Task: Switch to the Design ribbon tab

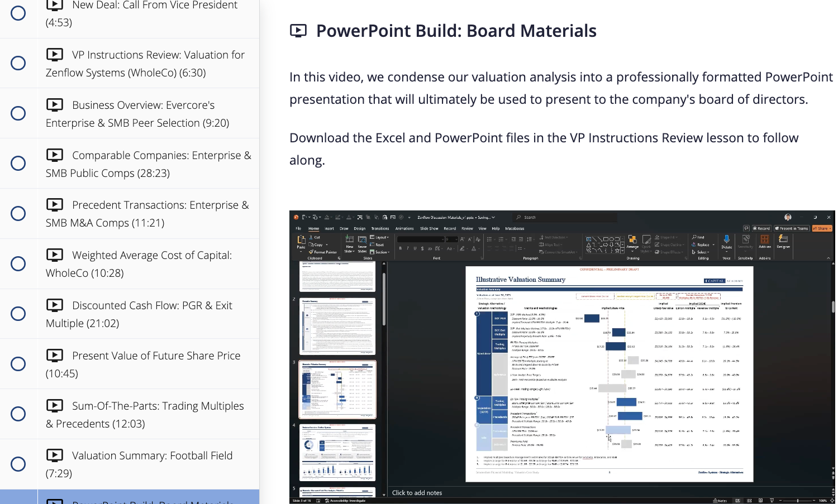Action: (x=360, y=228)
